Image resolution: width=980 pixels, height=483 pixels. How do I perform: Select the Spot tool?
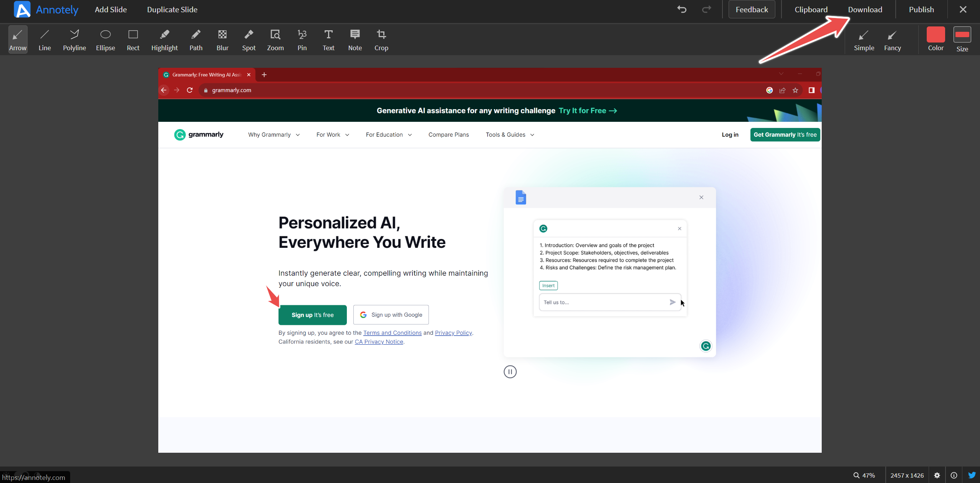pos(249,39)
